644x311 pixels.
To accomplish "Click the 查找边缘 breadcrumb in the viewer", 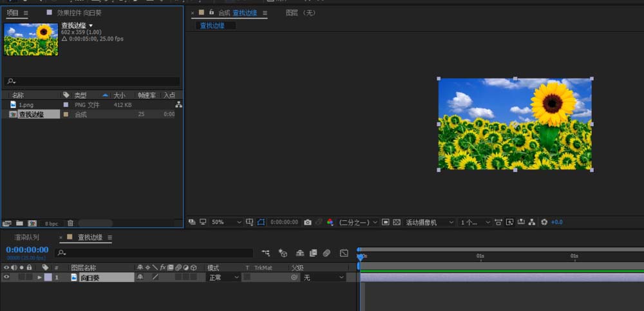I will pyautogui.click(x=213, y=26).
